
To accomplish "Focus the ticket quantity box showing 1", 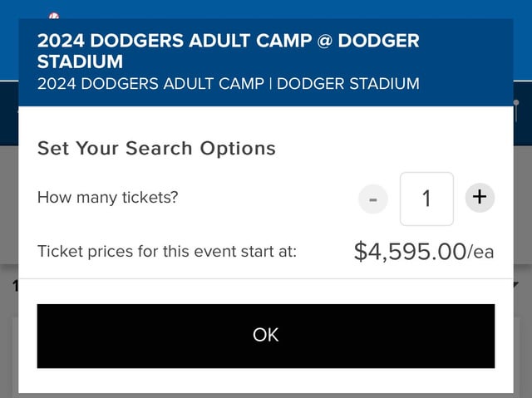I will coord(426,199).
